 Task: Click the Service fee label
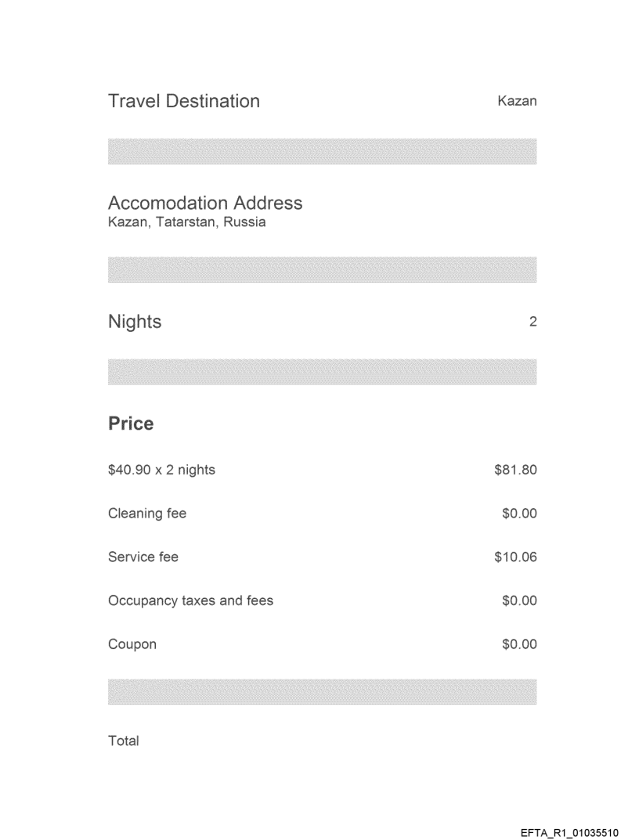(143, 557)
